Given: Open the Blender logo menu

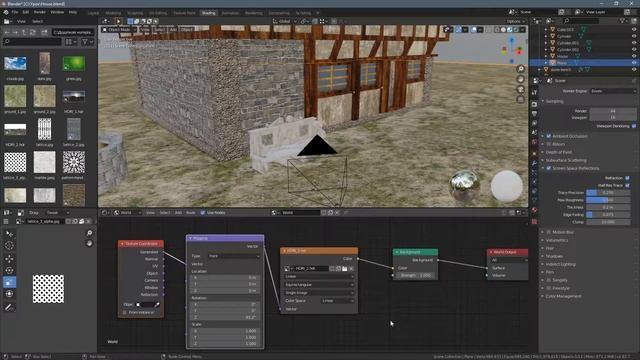Looking at the screenshot, I should (6, 12).
